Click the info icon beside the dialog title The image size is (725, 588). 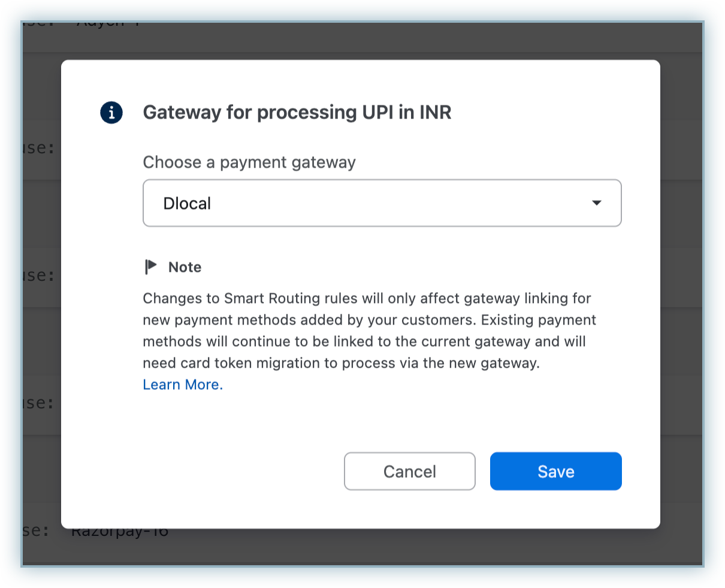click(x=111, y=113)
